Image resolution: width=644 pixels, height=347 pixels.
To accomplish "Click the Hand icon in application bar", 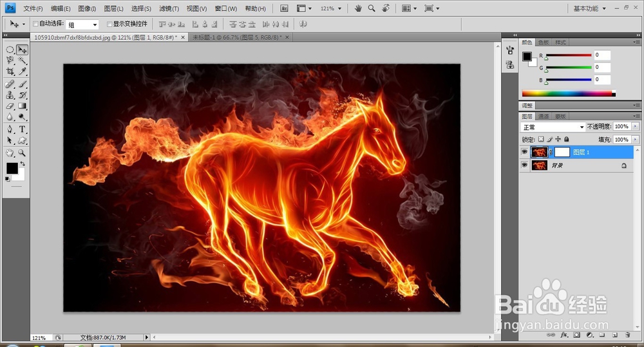I will [x=358, y=8].
